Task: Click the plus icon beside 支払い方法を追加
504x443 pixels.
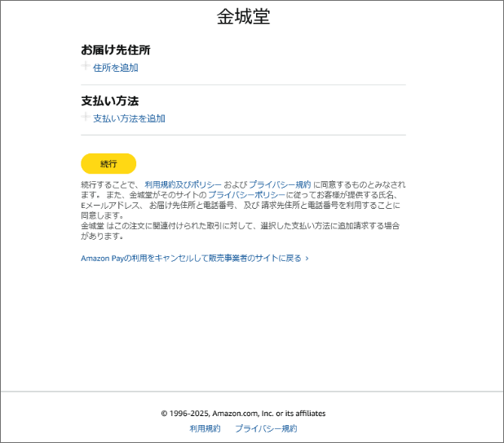Action: point(86,117)
